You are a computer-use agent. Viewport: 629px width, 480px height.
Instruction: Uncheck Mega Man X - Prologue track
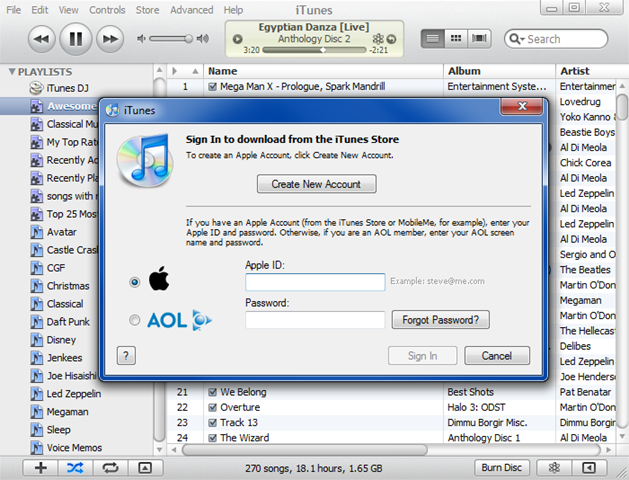213,87
